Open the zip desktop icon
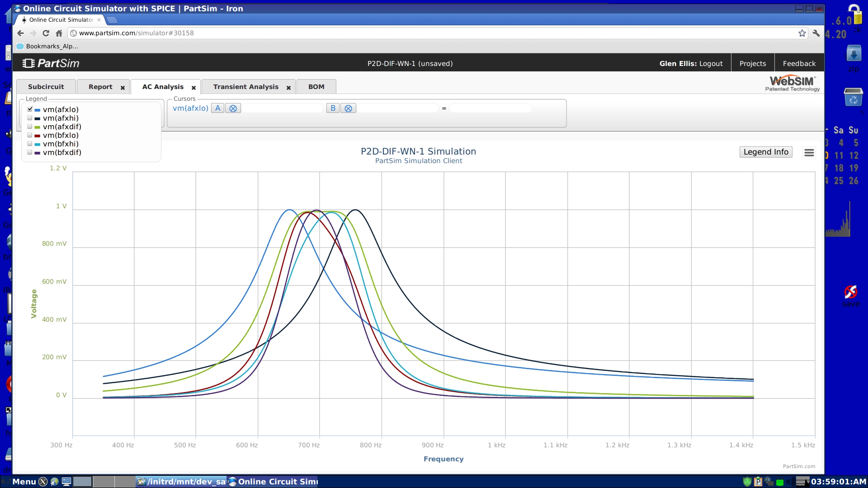868x488 pixels. (x=854, y=59)
